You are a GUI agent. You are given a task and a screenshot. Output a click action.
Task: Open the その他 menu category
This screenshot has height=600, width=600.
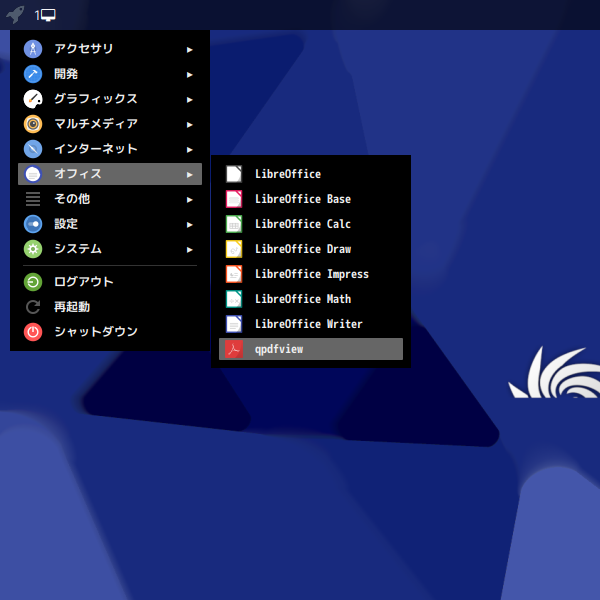pyautogui.click(x=110, y=199)
